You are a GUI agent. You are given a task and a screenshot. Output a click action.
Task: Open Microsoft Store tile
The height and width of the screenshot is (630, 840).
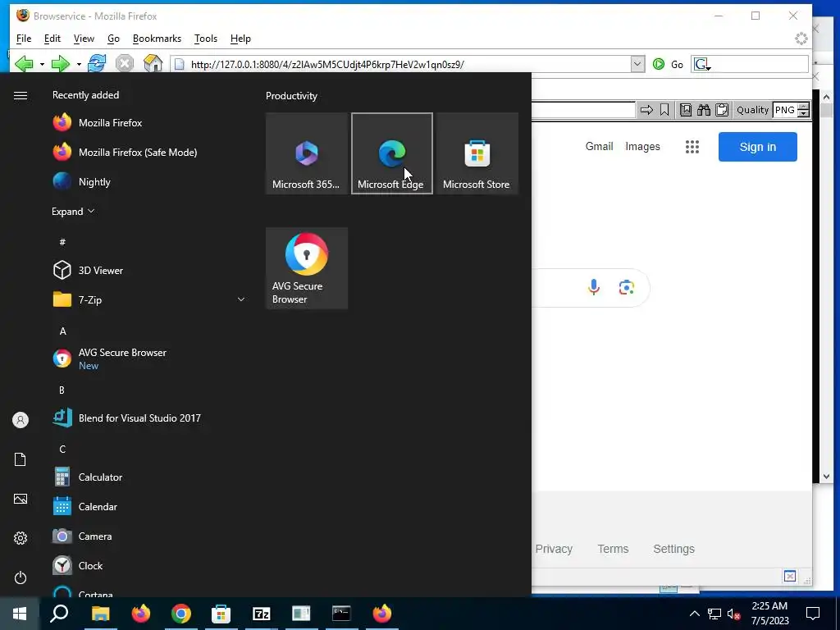[x=477, y=153]
